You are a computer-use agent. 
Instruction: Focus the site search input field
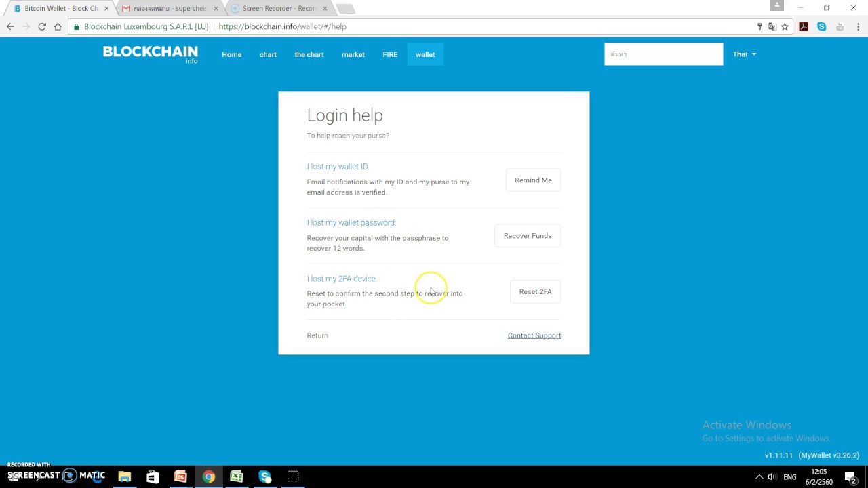663,54
